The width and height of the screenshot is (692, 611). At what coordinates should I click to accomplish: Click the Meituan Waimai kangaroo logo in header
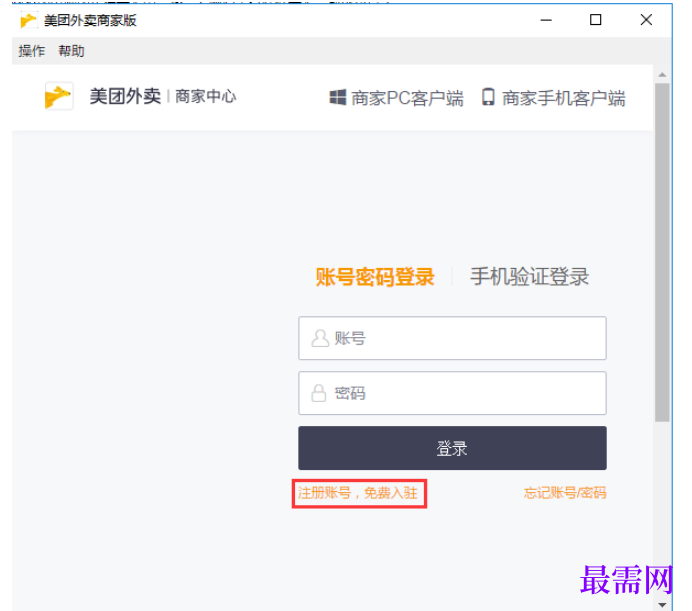pyautogui.click(x=59, y=96)
